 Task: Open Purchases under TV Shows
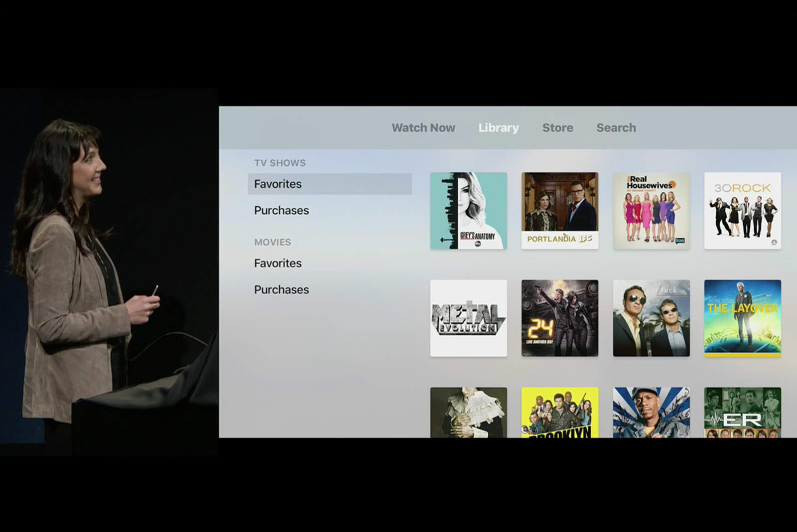tap(281, 210)
